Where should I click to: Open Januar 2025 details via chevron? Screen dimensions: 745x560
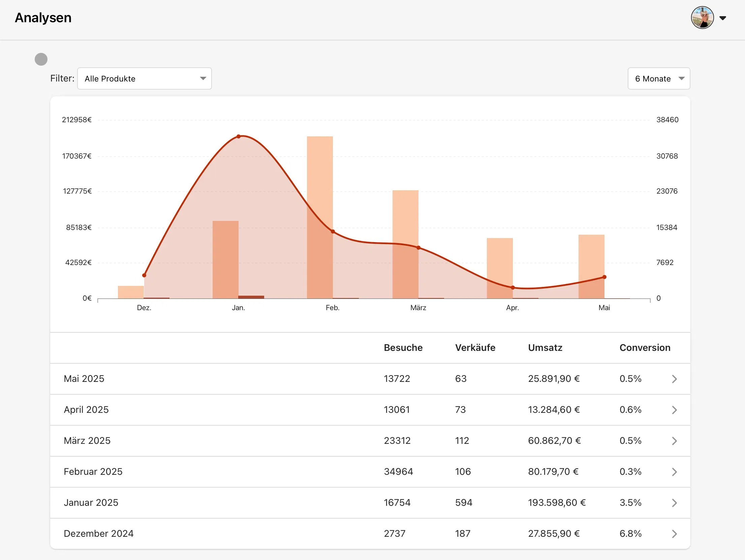click(674, 503)
